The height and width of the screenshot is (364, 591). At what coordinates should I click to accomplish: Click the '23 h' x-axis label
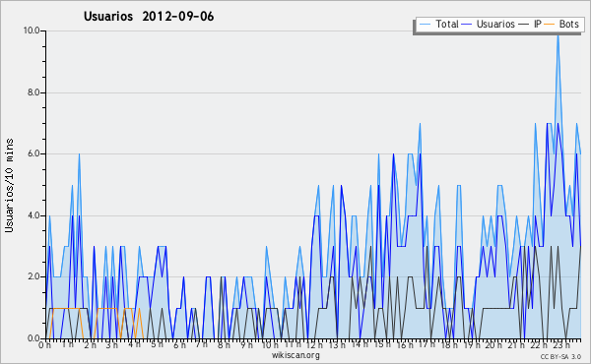click(x=561, y=345)
